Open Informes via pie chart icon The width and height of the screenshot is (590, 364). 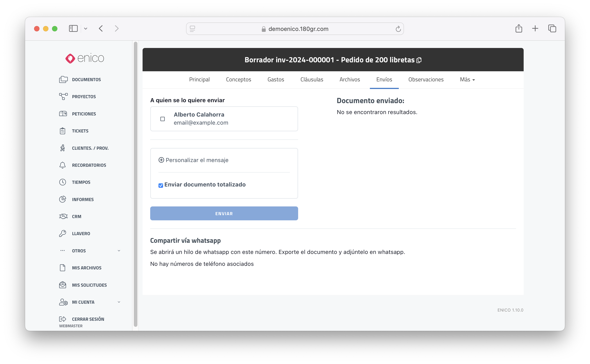pos(63,199)
